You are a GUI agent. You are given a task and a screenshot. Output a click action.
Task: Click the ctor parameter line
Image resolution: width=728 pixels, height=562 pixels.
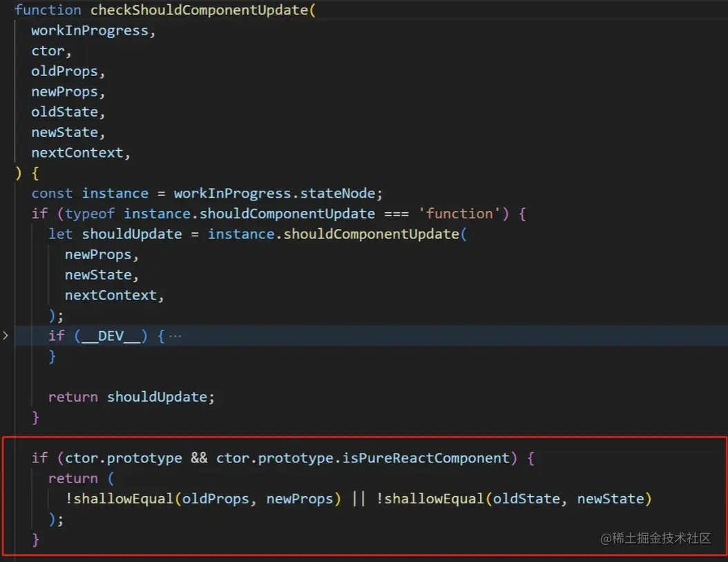click(48, 51)
